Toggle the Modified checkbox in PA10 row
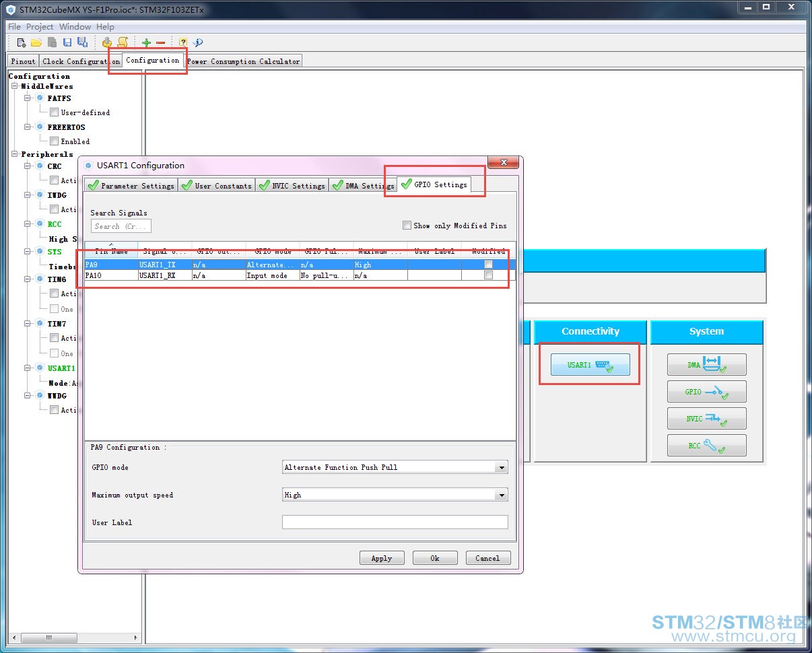812x653 pixels. [488, 275]
